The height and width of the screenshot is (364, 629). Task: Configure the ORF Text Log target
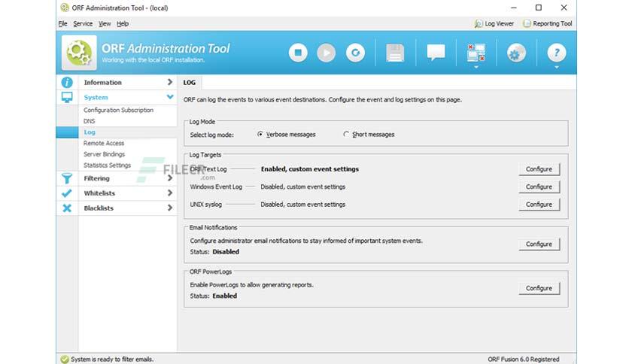coord(539,169)
